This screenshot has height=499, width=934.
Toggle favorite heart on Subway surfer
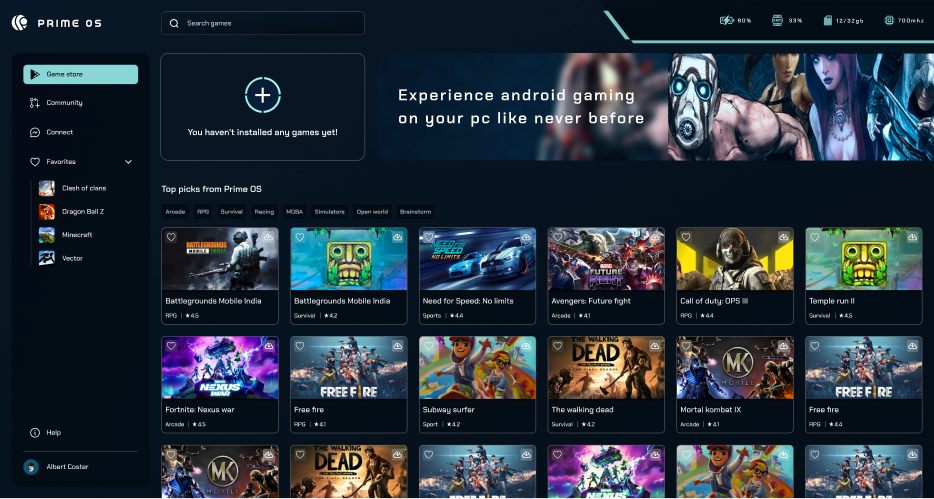click(428, 346)
